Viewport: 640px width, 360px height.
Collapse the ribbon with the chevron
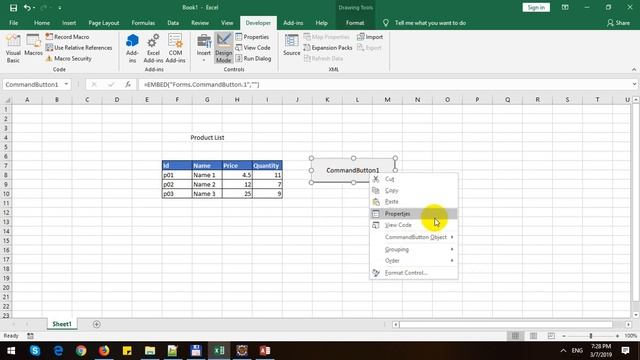[x=634, y=69]
